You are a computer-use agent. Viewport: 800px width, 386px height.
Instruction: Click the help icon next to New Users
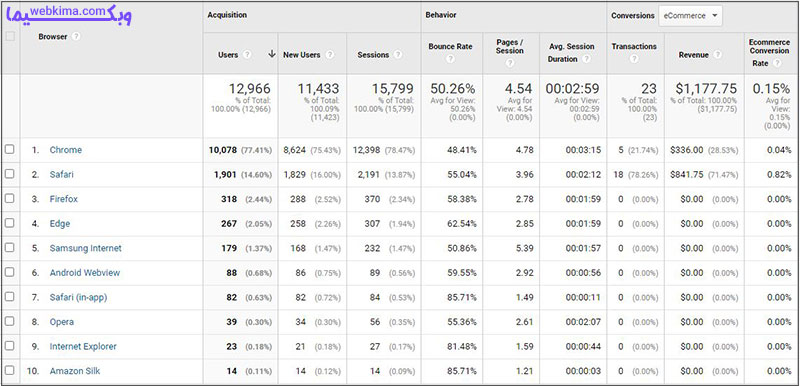[x=330, y=55]
